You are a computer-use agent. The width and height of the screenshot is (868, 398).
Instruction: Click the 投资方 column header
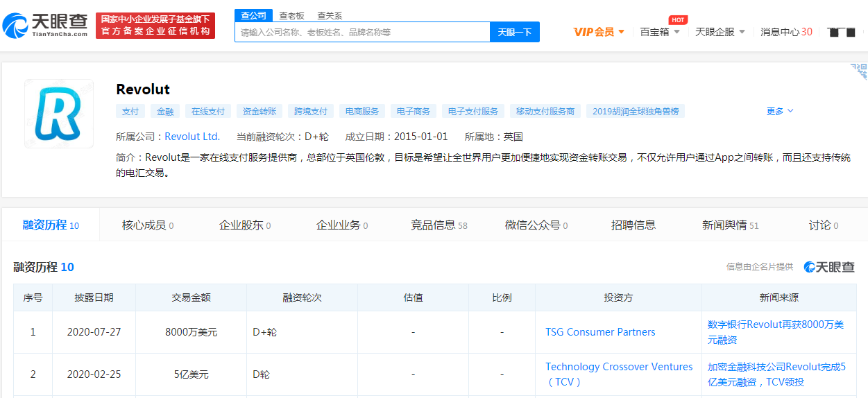click(618, 297)
